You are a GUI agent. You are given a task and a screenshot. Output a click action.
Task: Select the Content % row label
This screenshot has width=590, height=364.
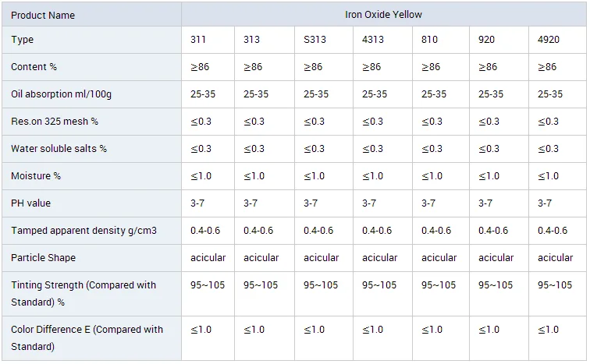pos(34,67)
